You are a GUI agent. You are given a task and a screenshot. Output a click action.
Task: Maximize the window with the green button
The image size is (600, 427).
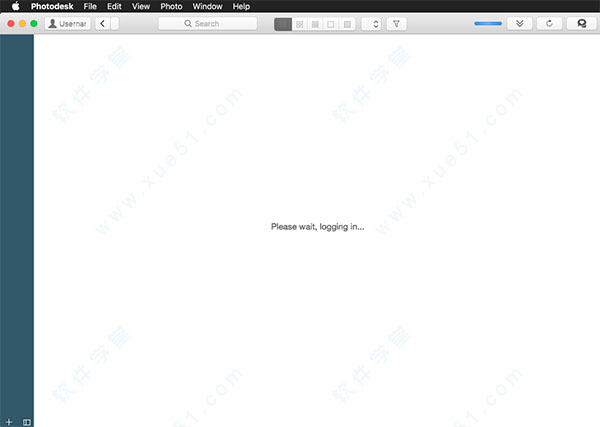(x=34, y=24)
